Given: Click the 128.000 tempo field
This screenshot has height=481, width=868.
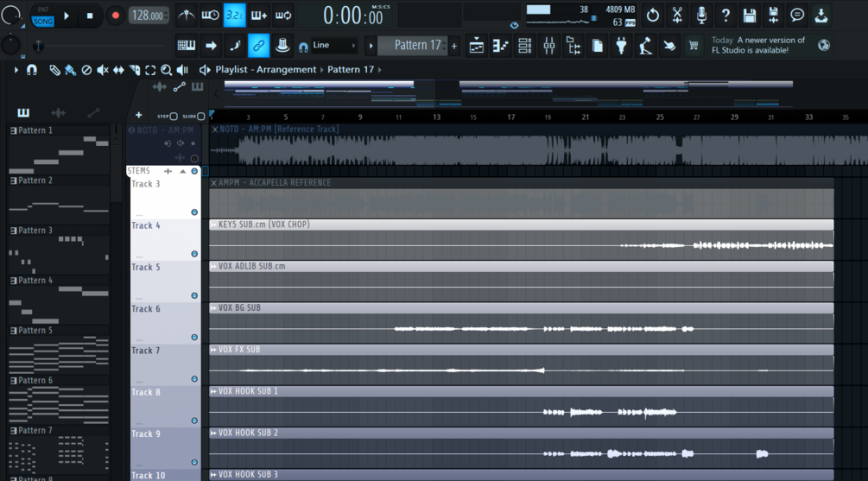Looking at the screenshot, I should (x=149, y=16).
